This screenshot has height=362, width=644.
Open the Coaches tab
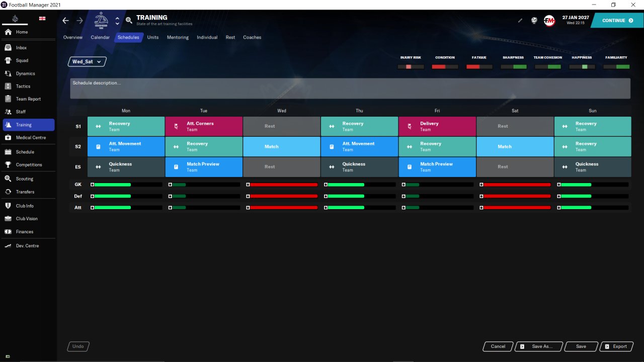click(252, 37)
